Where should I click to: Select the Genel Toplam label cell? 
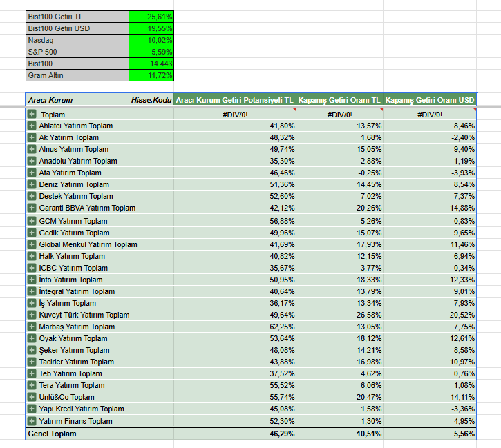pyautogui.click(x=77, y=434)
